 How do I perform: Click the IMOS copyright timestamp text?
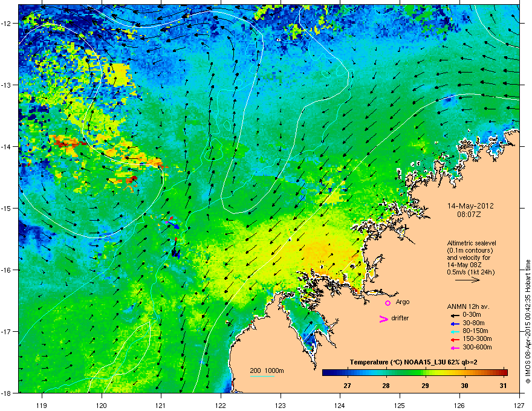click(528, 322)
